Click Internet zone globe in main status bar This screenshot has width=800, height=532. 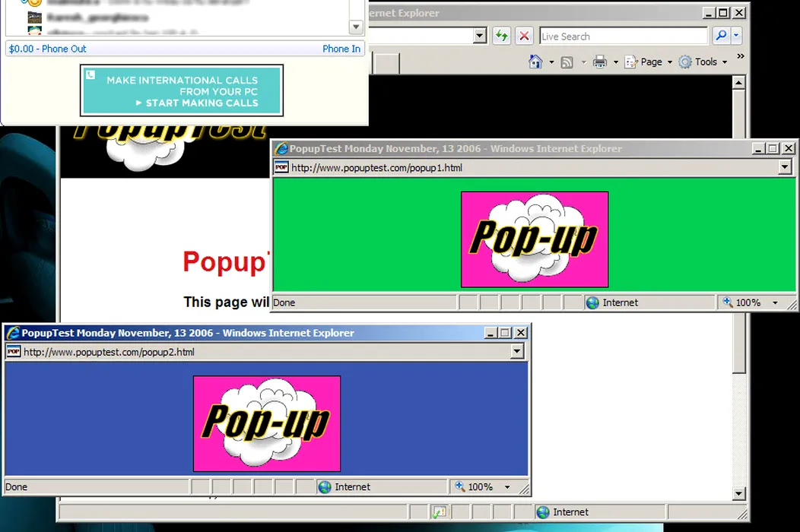coord(543,512)
